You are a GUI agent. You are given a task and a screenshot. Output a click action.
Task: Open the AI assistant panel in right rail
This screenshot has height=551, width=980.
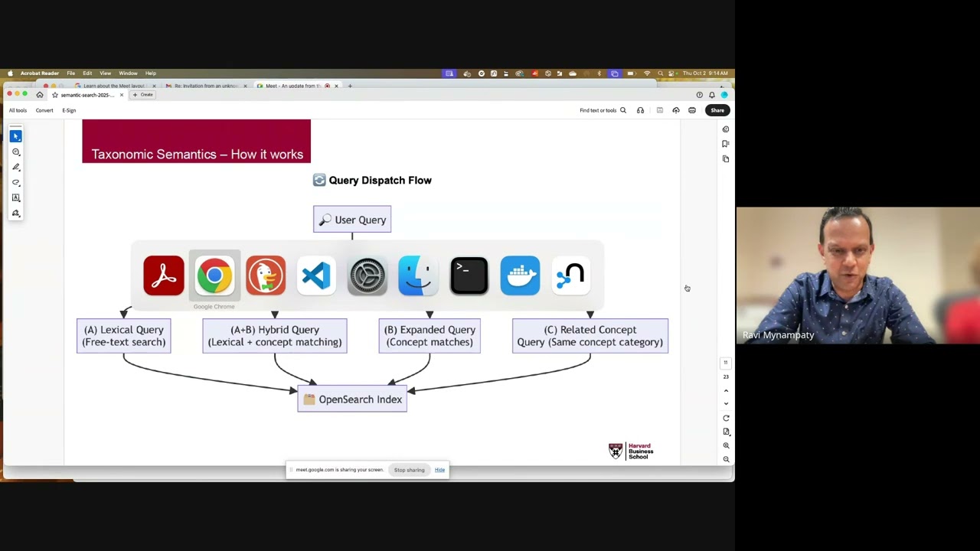pos(726,129)
